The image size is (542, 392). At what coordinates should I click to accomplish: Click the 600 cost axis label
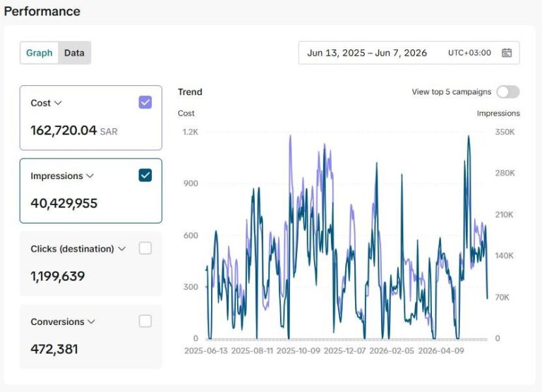[191, 235]
